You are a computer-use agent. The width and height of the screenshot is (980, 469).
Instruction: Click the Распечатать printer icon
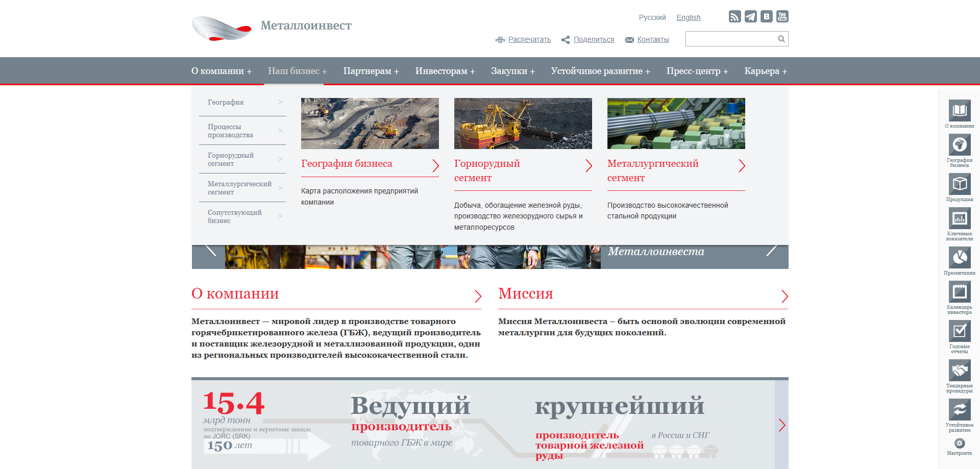click(x=500, y=39)
